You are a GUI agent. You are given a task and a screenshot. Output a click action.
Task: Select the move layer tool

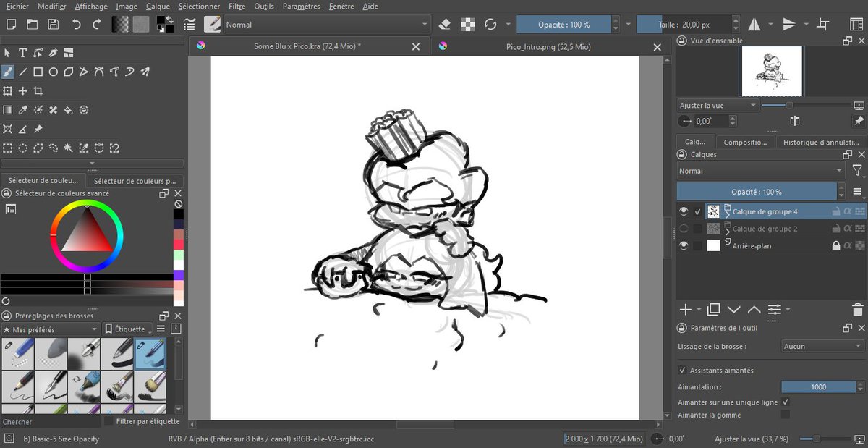(x=23, y=91)
